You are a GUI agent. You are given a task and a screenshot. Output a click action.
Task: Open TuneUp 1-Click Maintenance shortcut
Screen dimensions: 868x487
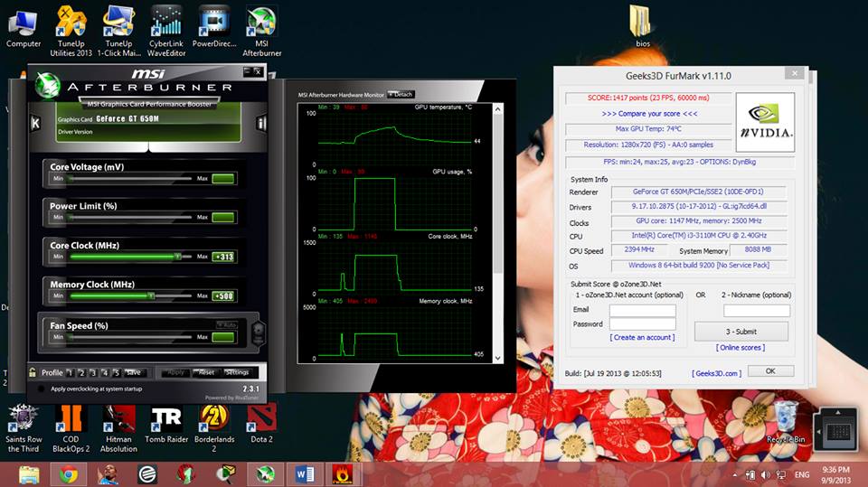pyautogui.click(x=118, y=33)
